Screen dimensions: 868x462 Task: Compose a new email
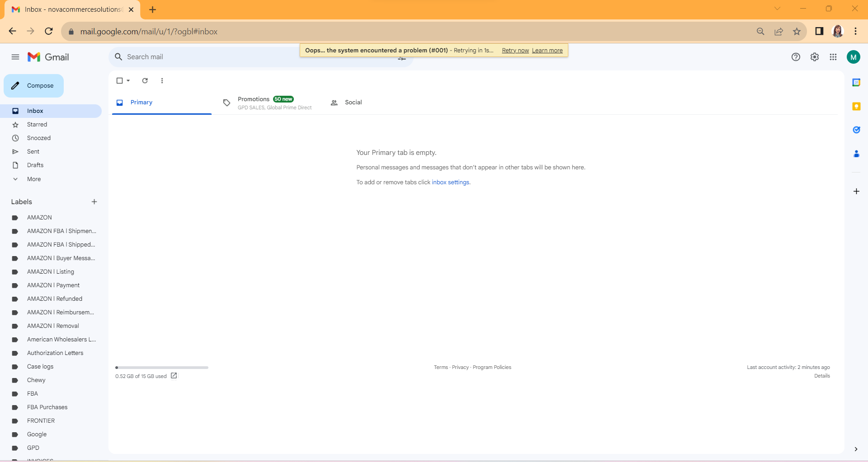[x=33, y=86]
